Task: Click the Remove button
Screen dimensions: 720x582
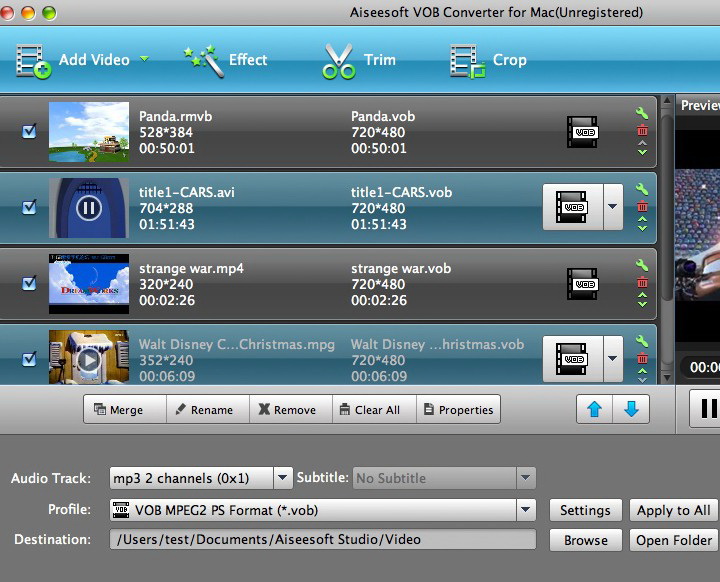Action: point(291,409)
